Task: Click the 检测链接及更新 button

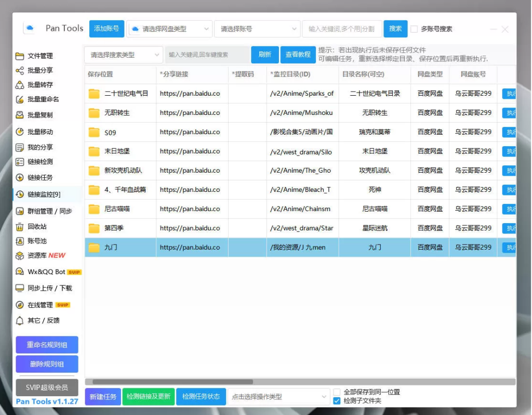Action: click(148, 397)
